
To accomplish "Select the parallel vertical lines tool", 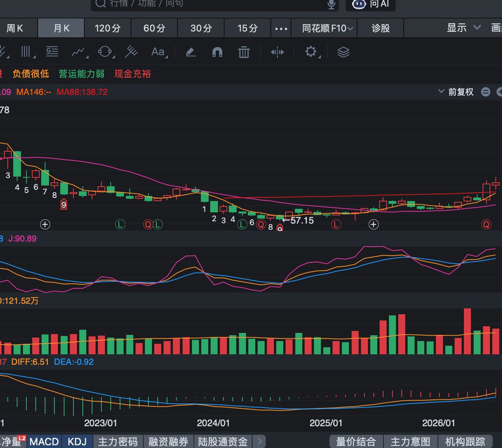I will pos(28,52).
